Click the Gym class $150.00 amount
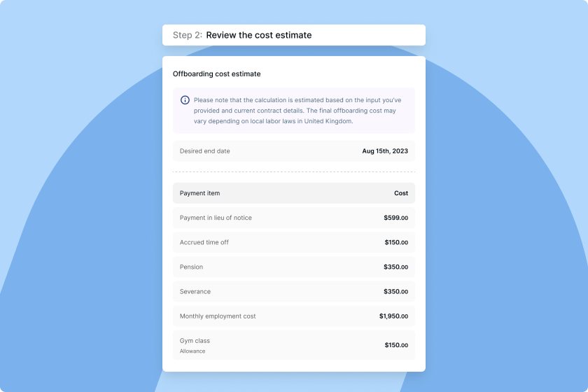The image size is (588, 392). click(396, 345)
